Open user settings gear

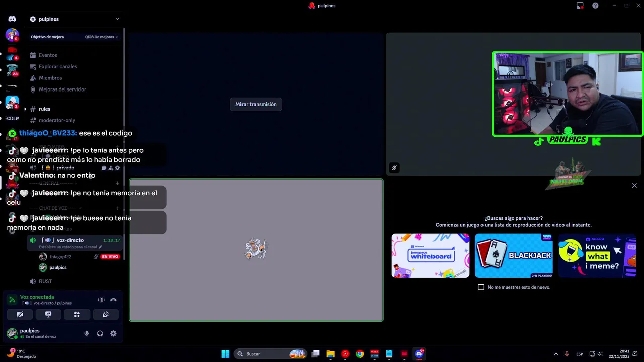point(113,333)
